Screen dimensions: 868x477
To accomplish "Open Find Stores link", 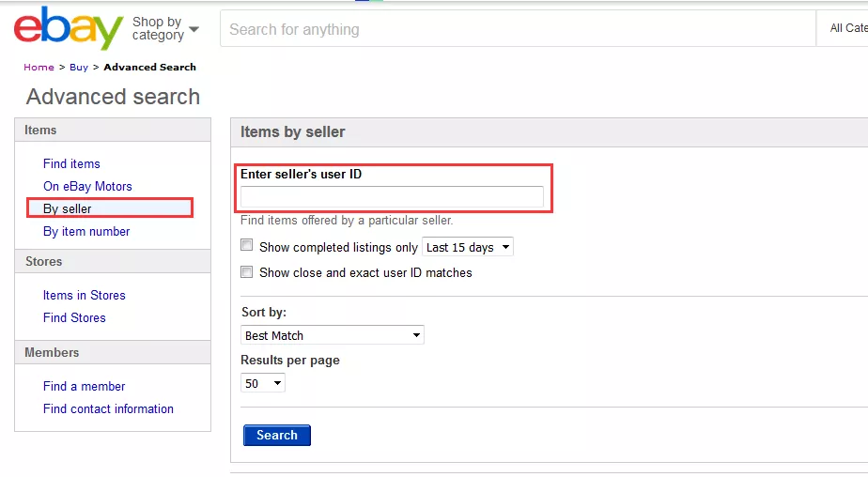I will tap(74, 317).
